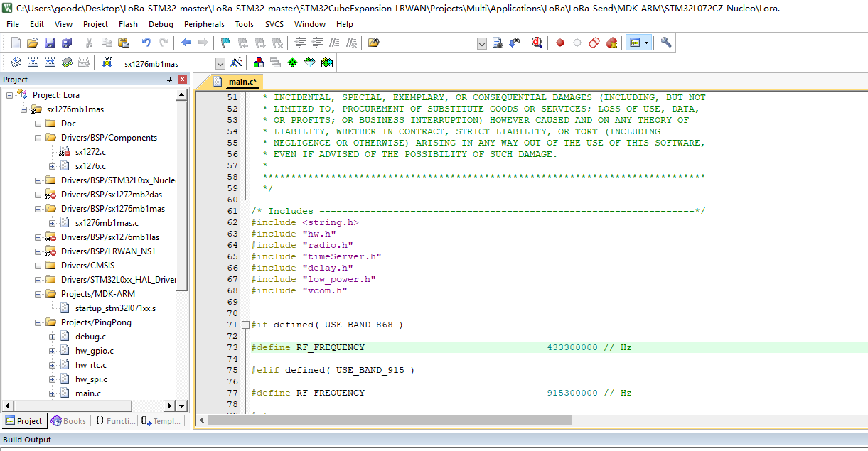Collapse the #if code fold at line 71
Screen dimensions: 868x451
pos(245,325)
